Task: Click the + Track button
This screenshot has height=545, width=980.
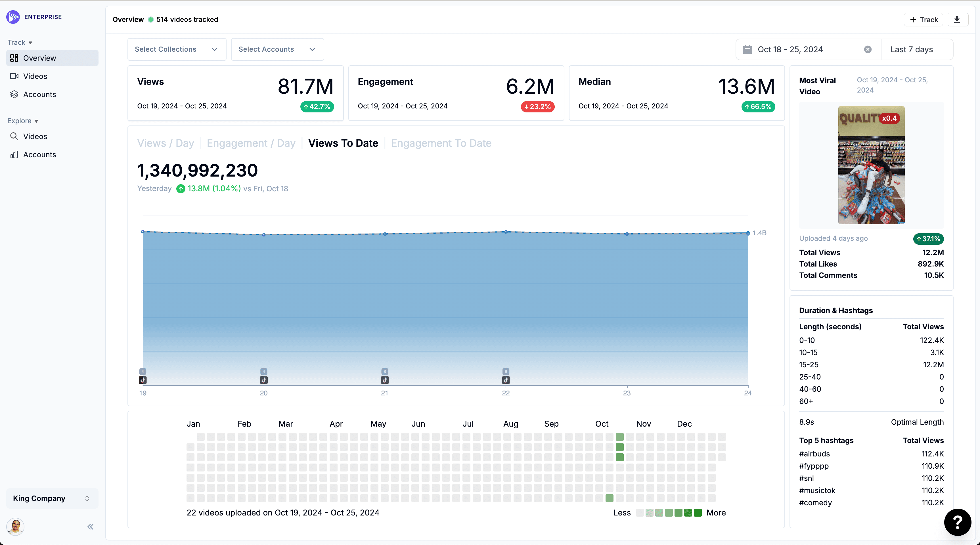Action: click(x=923, y=19)
